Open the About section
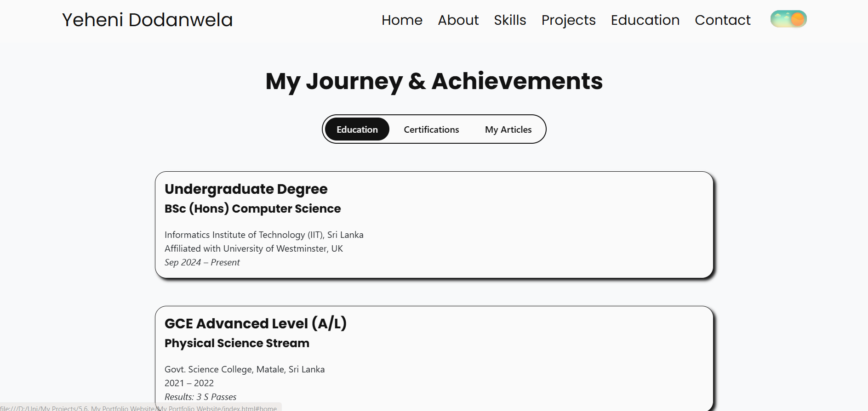The height and width of the screenshot is (411, 868). (458, 20)
